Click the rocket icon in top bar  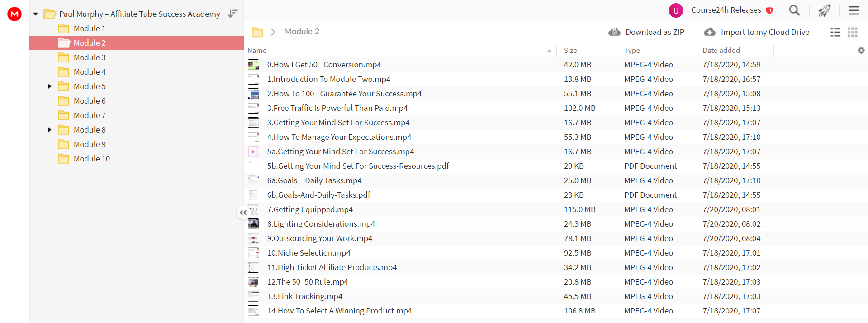(825, 10)
